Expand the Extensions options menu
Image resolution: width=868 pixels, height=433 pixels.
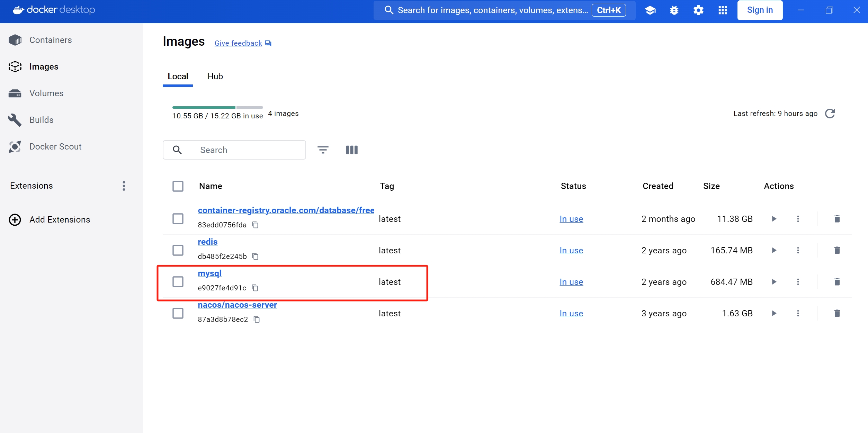124,186
